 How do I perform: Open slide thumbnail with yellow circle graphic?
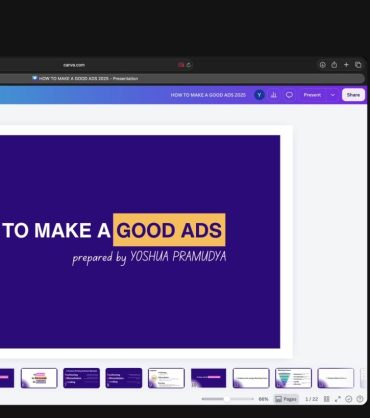pyautogui.click(x=166, y=378)
